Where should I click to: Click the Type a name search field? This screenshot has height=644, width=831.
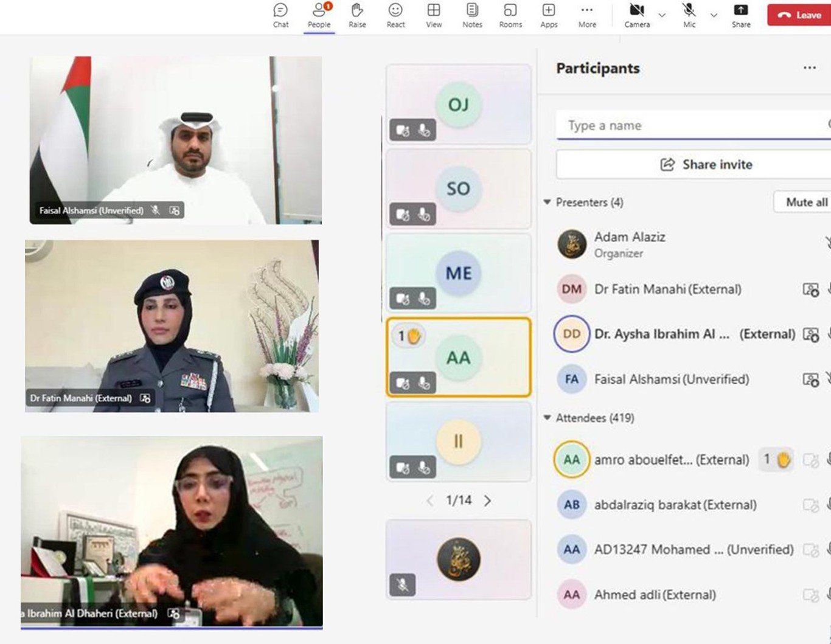[x=694, y=125]
